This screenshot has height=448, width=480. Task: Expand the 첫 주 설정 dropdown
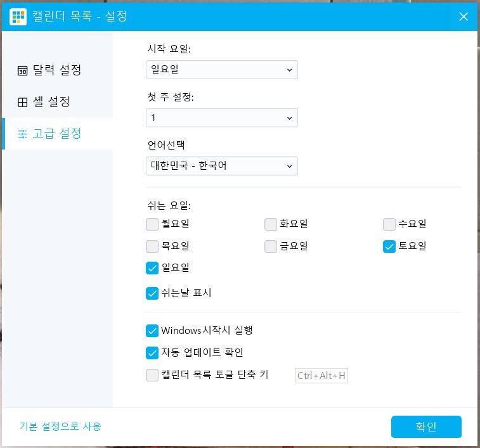pyautogui.click(x=222, y=118)
